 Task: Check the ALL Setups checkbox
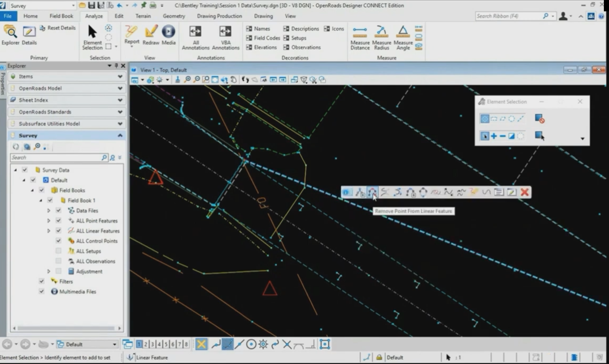58,251
